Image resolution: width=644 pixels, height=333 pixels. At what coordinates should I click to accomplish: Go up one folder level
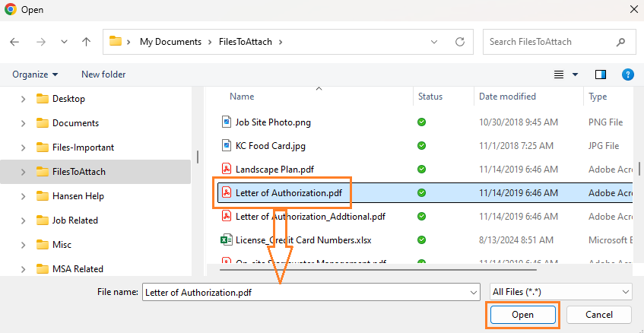pyautogui.click(x=87, y=42)
